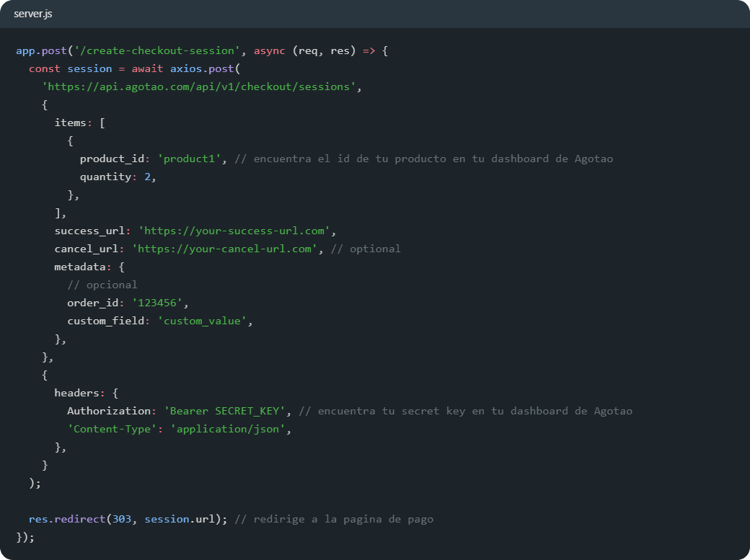Image resolution: width=750 pixels, height=560 pixels.
Task: Select the server.js file tab
Action: pyautogui.click(x=33, y=14)
